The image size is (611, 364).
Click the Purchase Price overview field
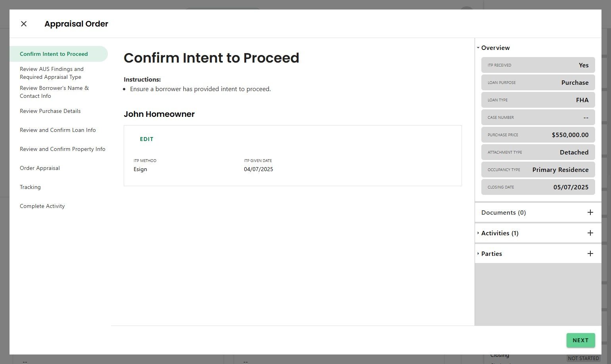coord(538,135)
